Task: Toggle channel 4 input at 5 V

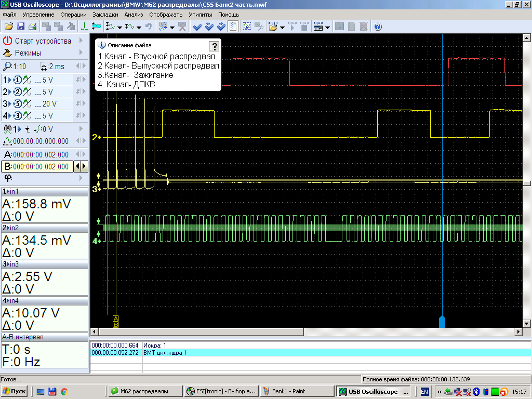Action: [x=17, y=115]
